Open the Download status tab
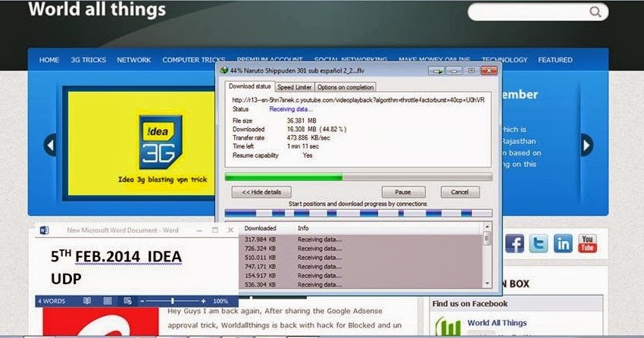 click(250, 86)
